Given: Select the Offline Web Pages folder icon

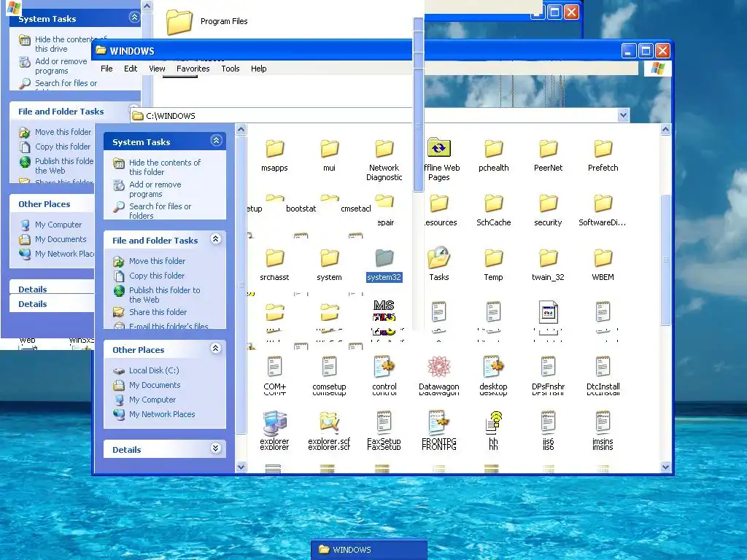Looking at the screenshot, I should click(438, 147).
